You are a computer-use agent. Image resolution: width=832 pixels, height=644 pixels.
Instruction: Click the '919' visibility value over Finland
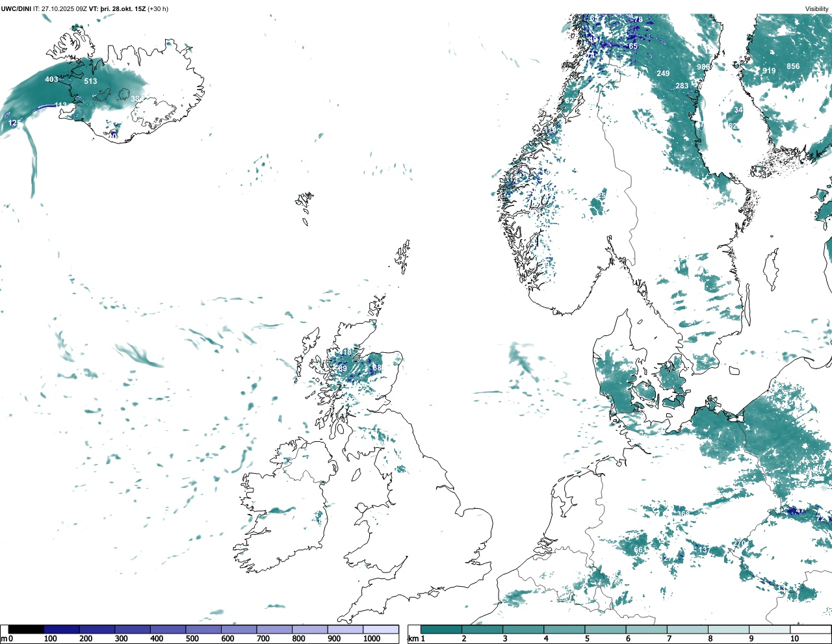pyautogui.click(x=769, y=71)
